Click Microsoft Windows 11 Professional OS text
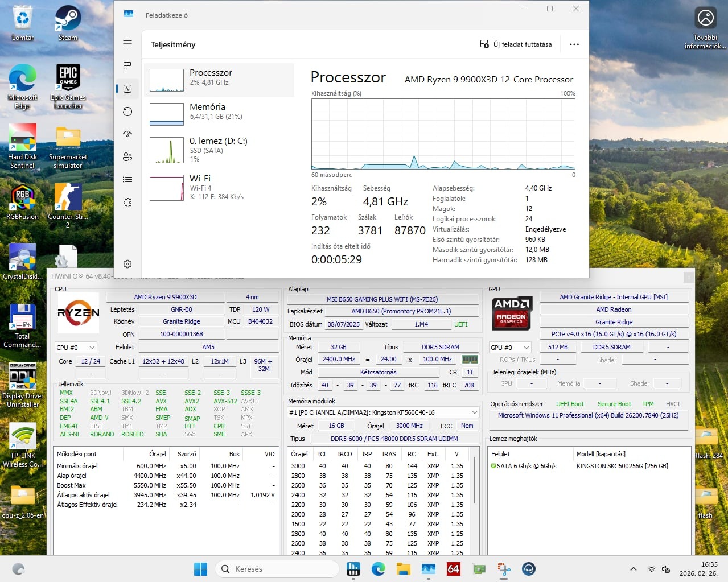Viewport: 728px width, 582px height. pos(588,415)
